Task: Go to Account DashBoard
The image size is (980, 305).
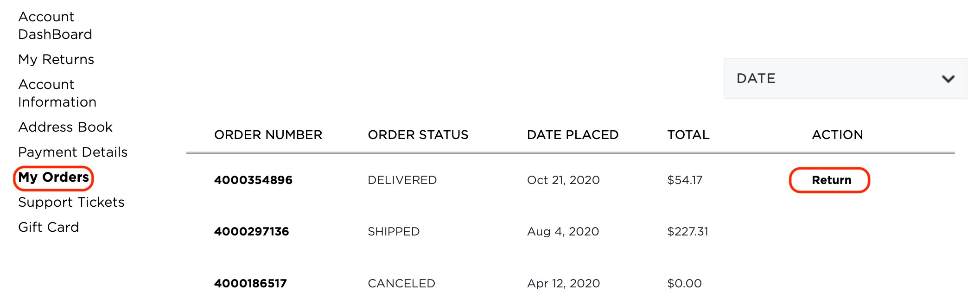Action: click(55, 25)
